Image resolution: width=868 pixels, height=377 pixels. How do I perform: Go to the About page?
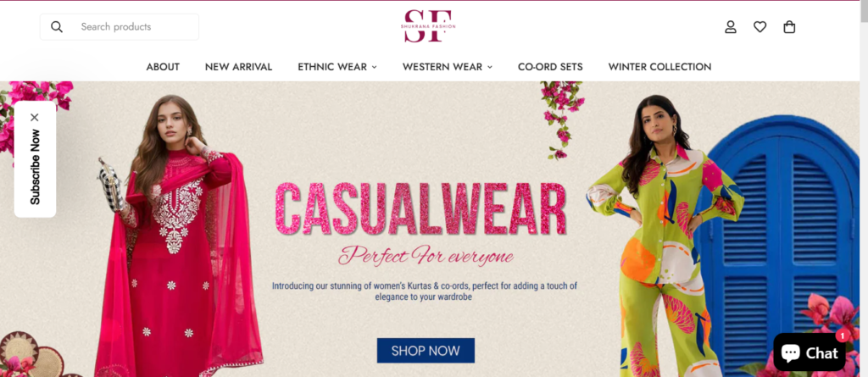(x=163, y=66)
